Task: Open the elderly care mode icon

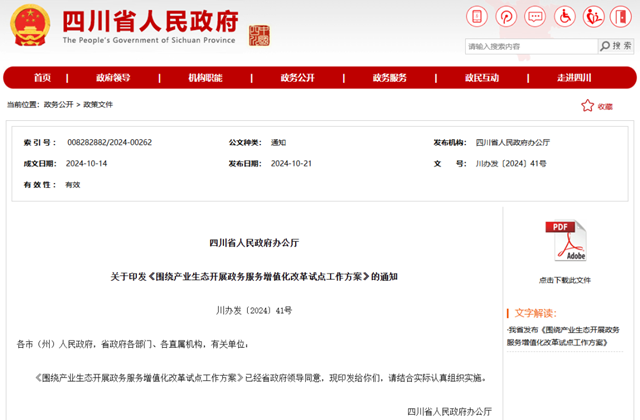Action: (x=593, y=17)
